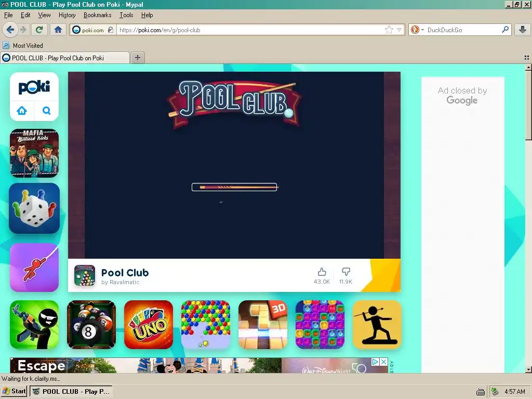532x399 pixels.
Task: Click the on-screen keyboard tray icon
Action: click(x=481, y=392)
